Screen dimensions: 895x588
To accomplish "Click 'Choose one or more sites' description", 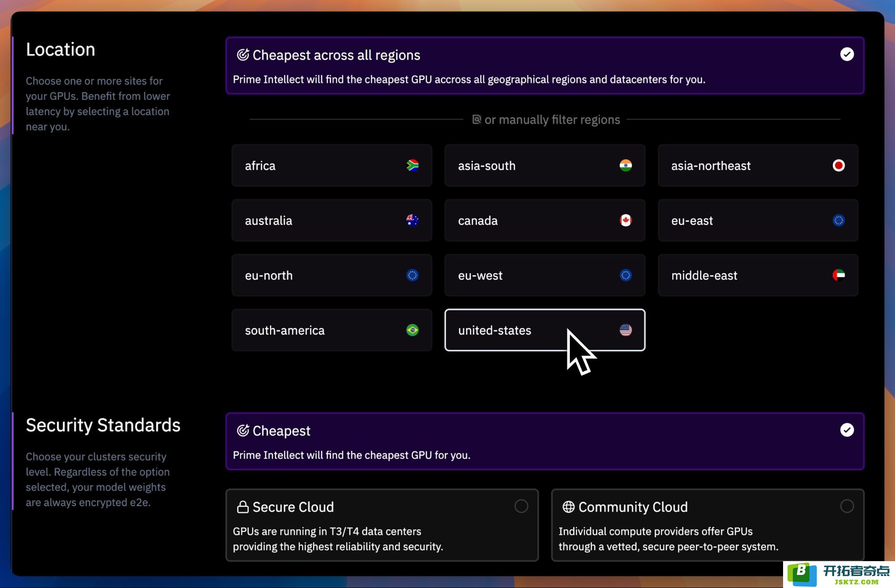I will pos(98,103).
